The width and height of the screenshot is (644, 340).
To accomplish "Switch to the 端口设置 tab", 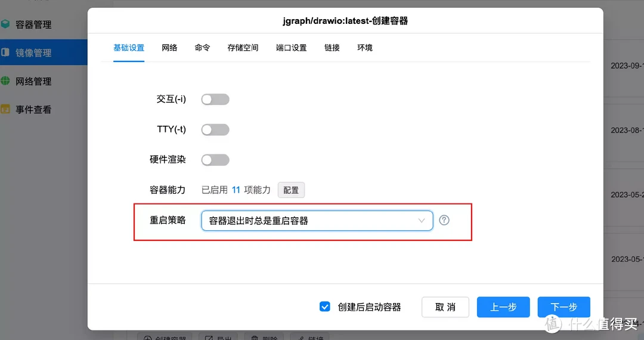I will 291,48.
